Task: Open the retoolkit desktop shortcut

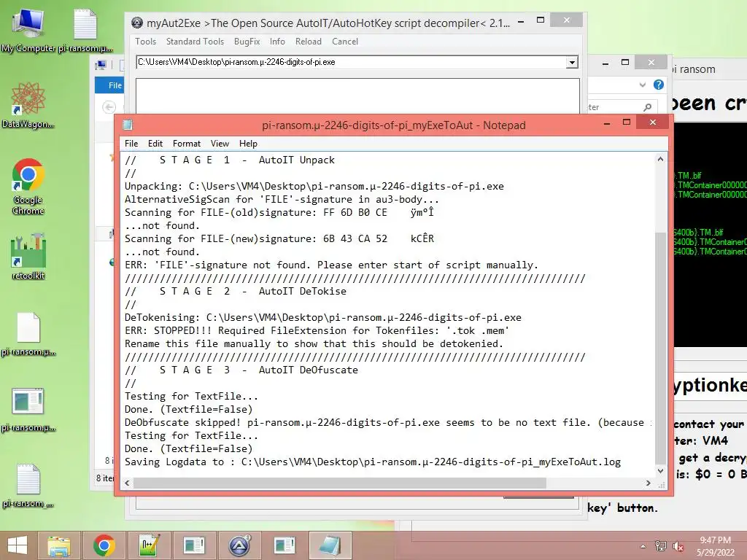Action: click(x=28, y=256)
